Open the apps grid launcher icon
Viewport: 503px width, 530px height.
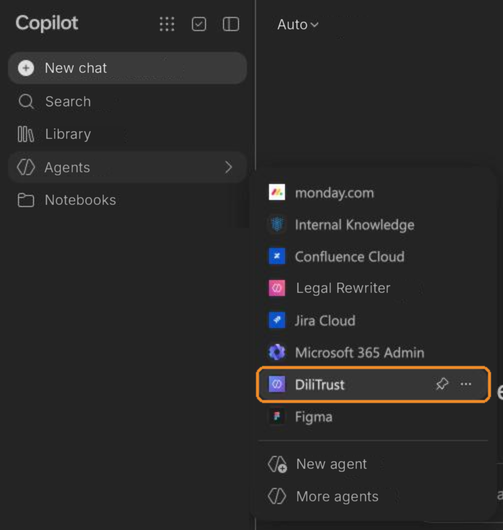click(167, 24)
